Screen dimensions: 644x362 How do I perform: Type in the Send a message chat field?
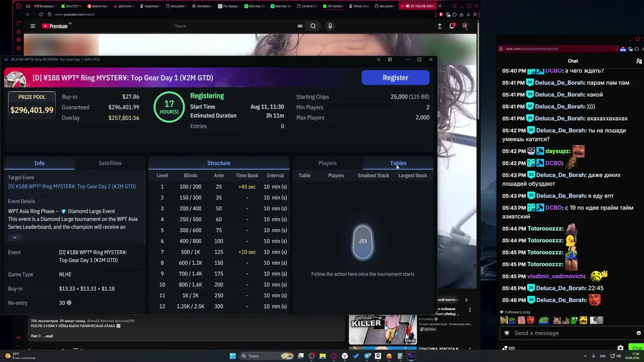(573, 333)
